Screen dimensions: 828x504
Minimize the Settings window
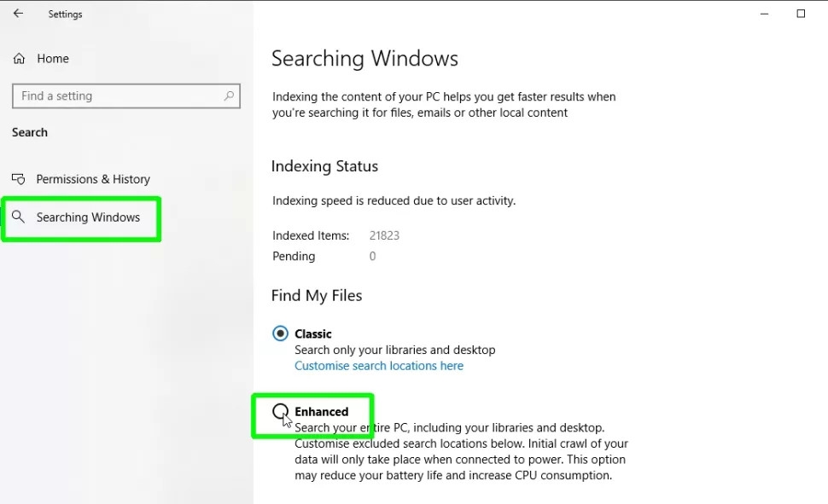point(764,14)
